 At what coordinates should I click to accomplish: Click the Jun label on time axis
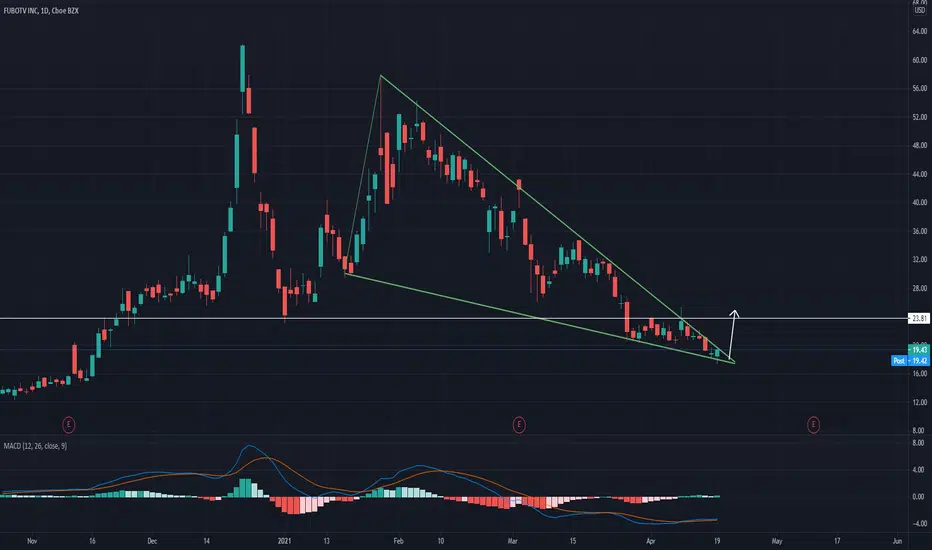898,541
